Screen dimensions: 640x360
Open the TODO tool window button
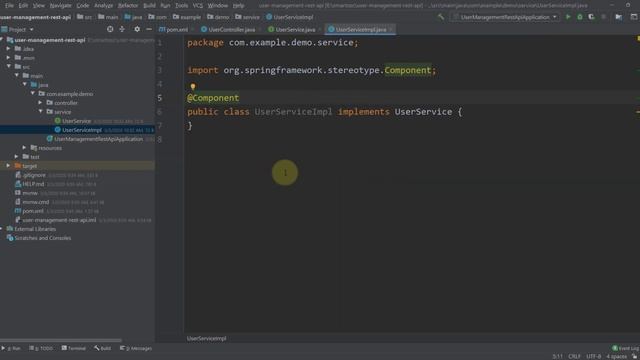(41, 348)
